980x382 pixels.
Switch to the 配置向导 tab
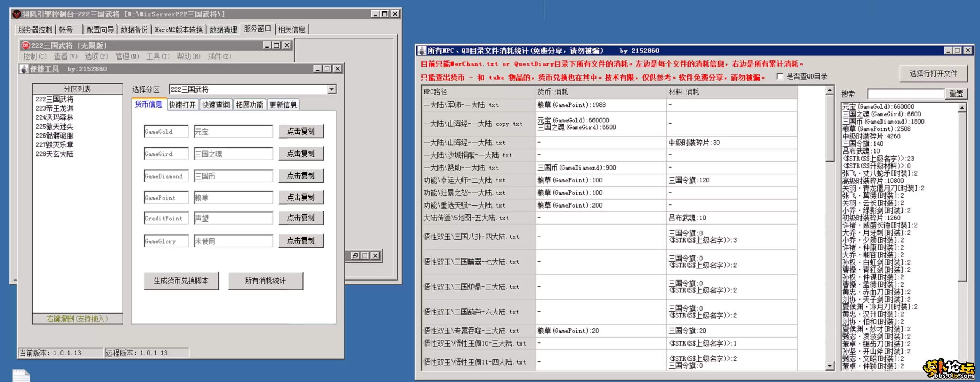pyautogui.click(x=100, y=29)
